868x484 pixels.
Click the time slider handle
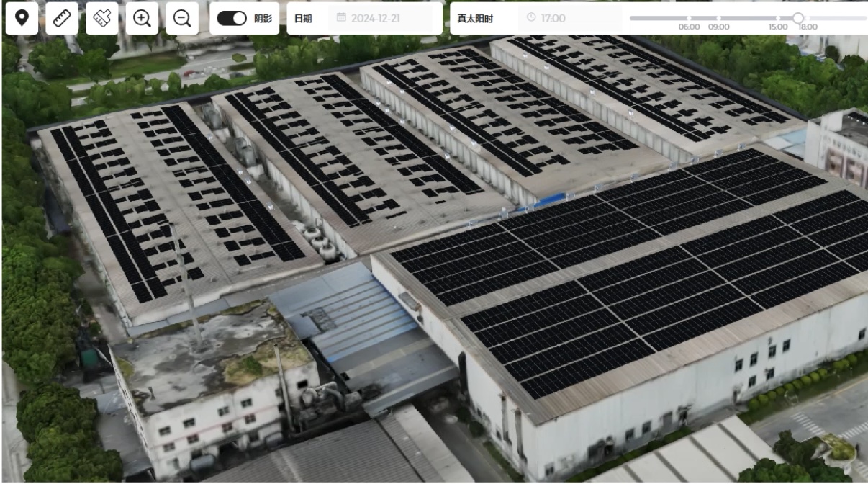coord(798,18)
